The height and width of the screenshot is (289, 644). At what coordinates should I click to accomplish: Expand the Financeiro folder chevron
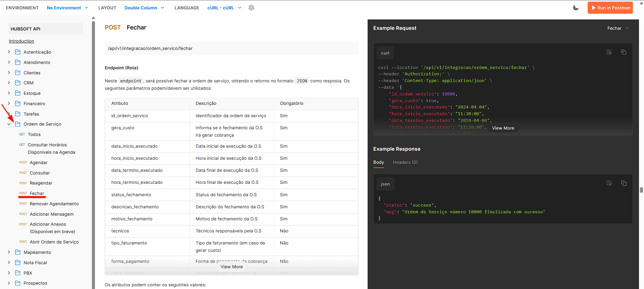click(9, 103)
